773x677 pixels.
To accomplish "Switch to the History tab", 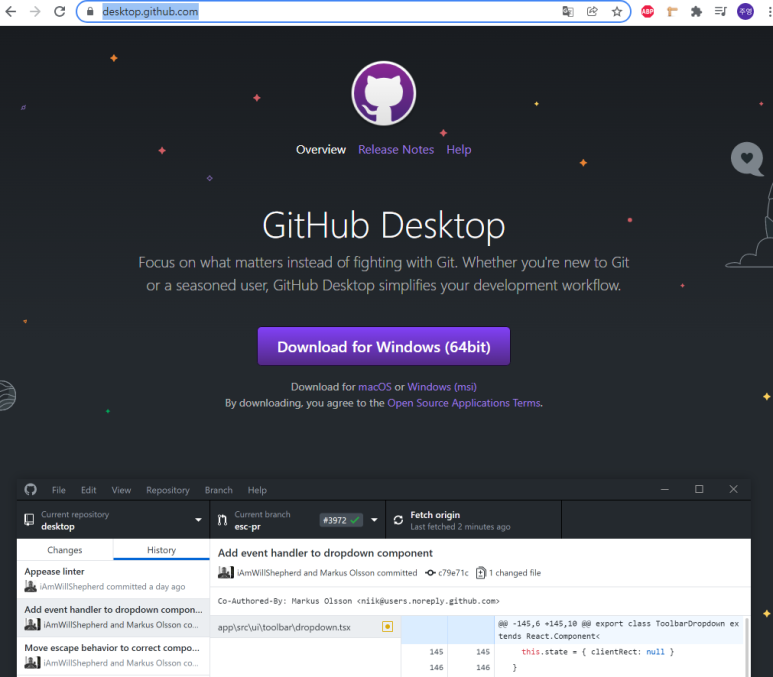I will tap(161, 550).
